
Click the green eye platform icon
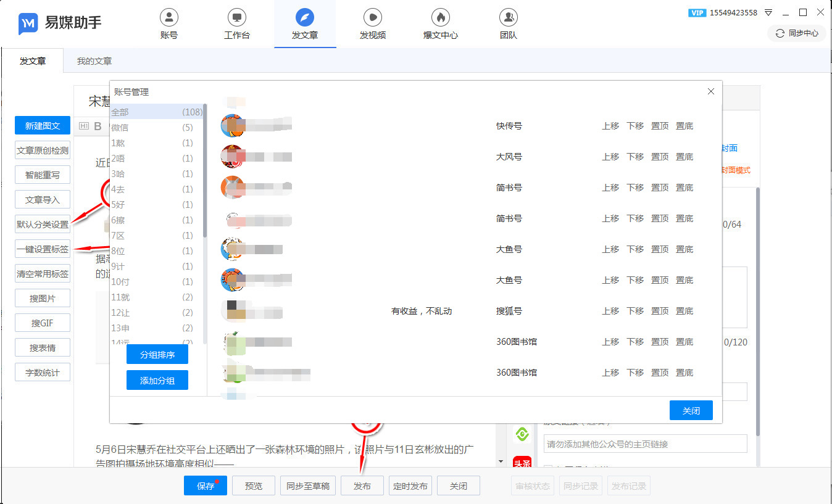[x=522, y=434]
